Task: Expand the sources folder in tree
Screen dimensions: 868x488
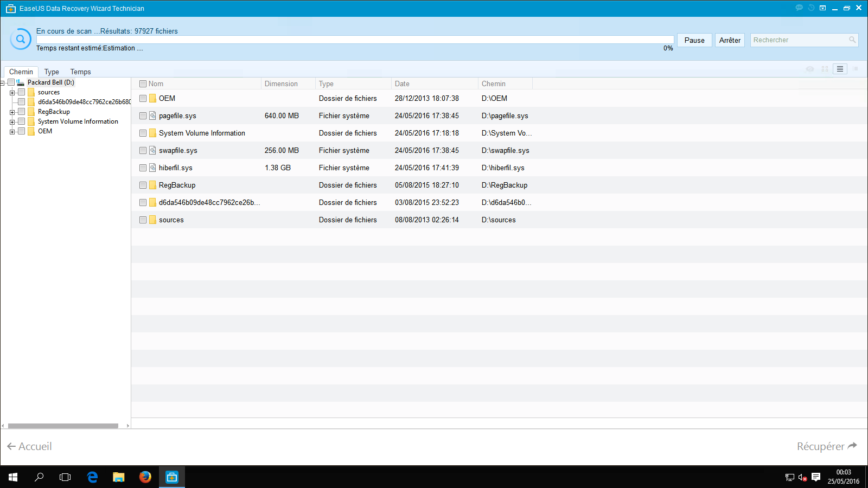Action: 12,93
